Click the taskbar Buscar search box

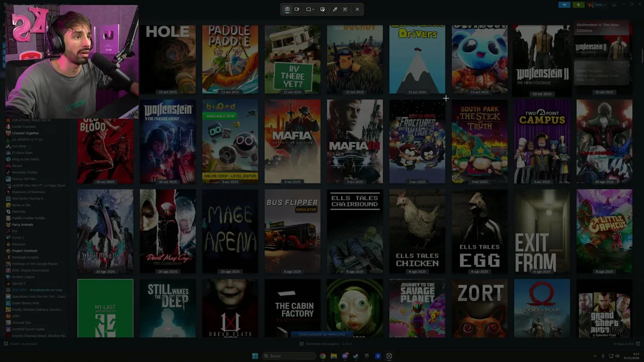point(289,356)
